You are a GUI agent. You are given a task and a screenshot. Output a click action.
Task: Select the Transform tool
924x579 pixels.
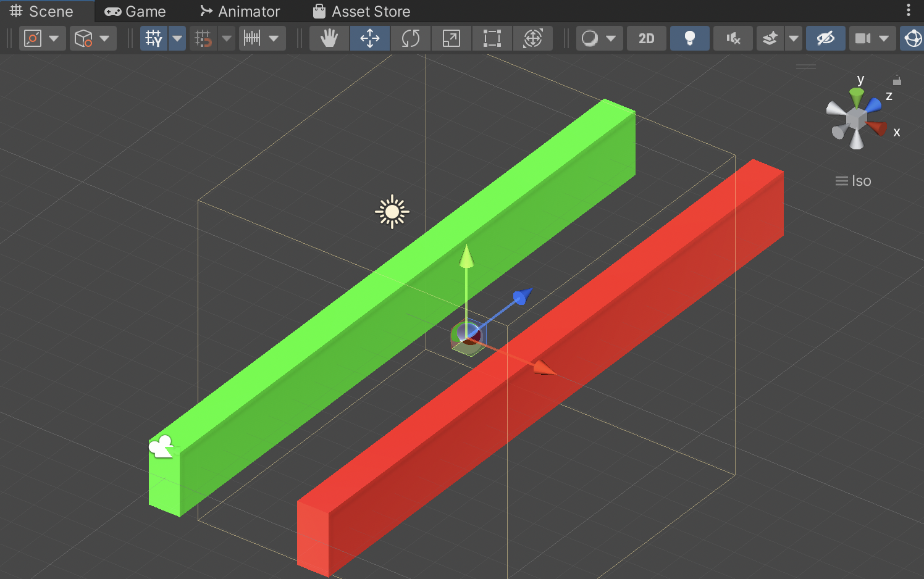533,38
